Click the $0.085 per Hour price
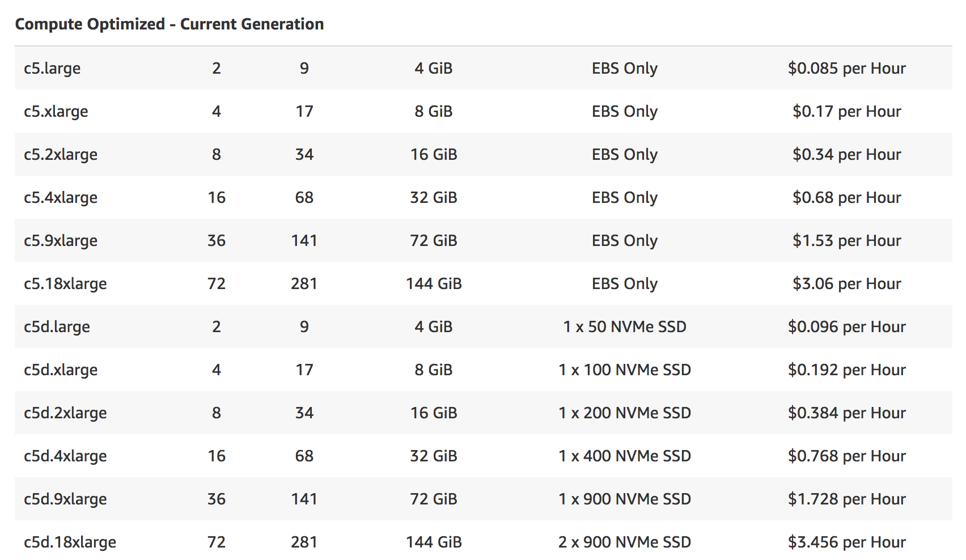Image resolution: width=966 pixels, height=560 pixels. [846, 69]
